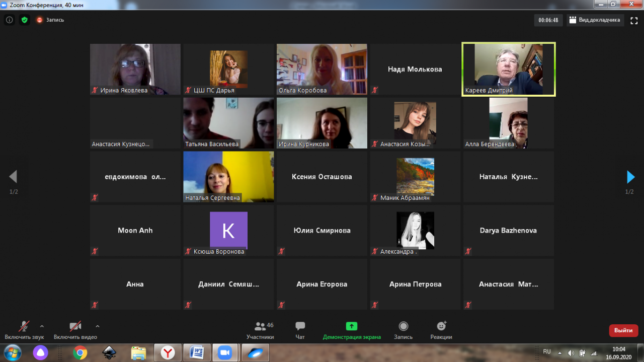Expand audio options arrow beside microphone
644x362 pixels.
tap(42, 326)
